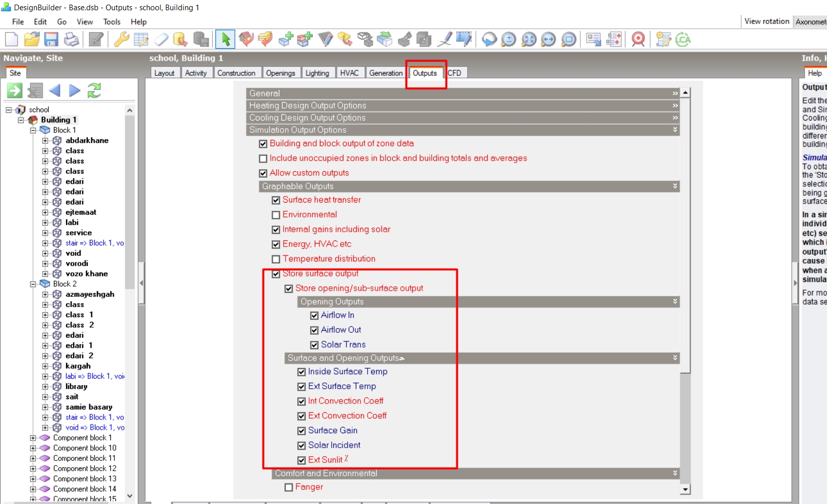Screen dimensions: 827x504
Task: Click the LCA green icon in toolbar
Action: click(683, 39)
